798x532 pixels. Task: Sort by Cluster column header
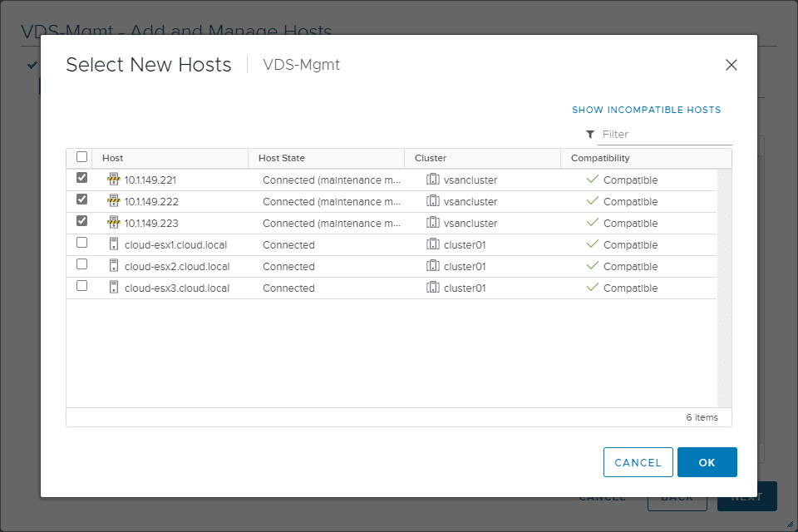pyautogui.click(x=431, y=158)
